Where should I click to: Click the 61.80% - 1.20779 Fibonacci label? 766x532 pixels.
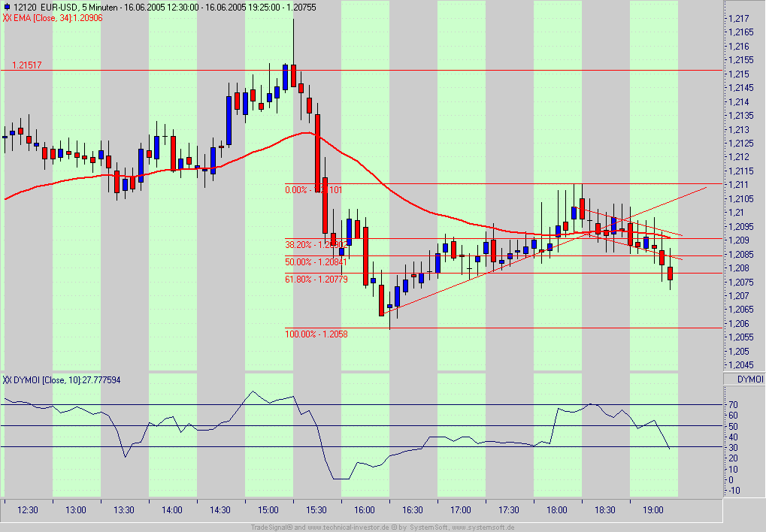316,280
